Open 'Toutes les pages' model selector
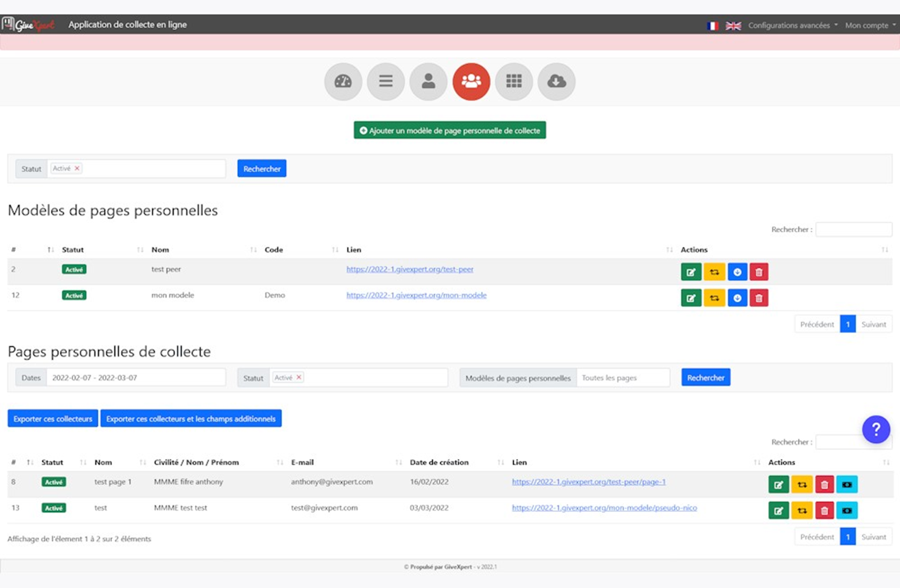The image size is (900, 588). tap(623, 378)
